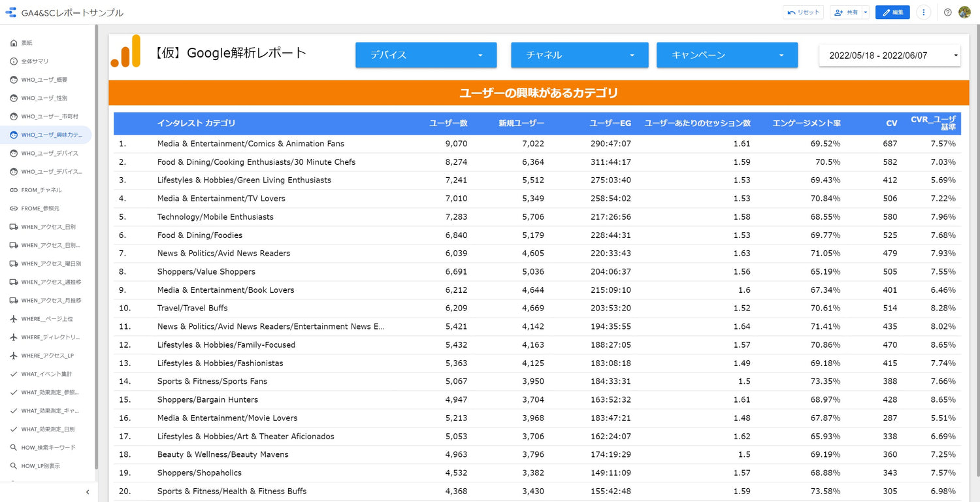This screenshot has height=502, width=980.
Task: Open the three-dot more options menu
Action: tap(923, 12)
